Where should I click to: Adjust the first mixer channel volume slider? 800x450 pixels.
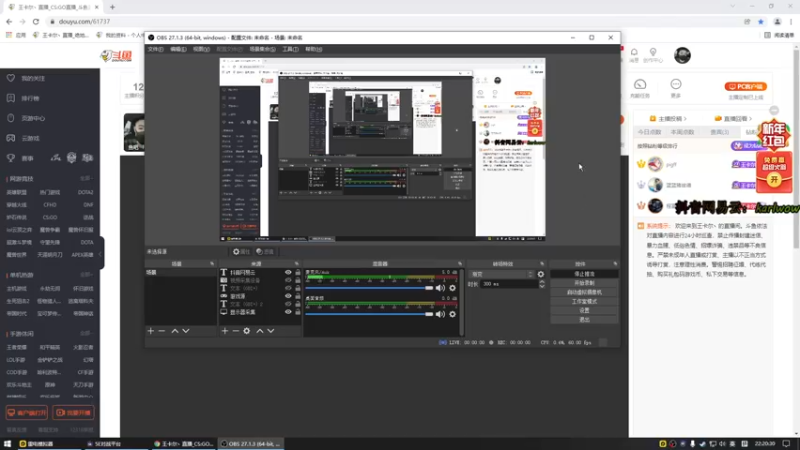369,288
